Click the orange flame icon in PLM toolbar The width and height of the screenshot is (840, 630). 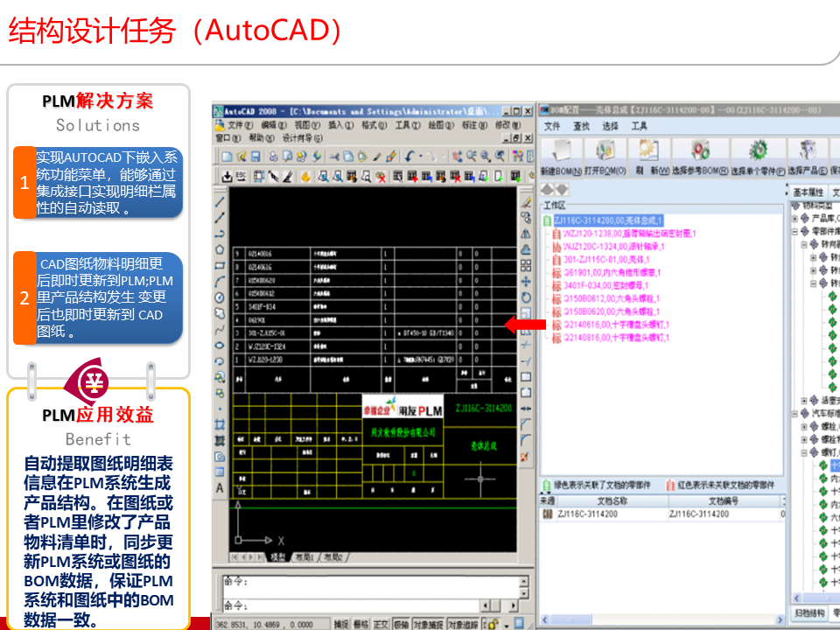(x=305, y=176)
